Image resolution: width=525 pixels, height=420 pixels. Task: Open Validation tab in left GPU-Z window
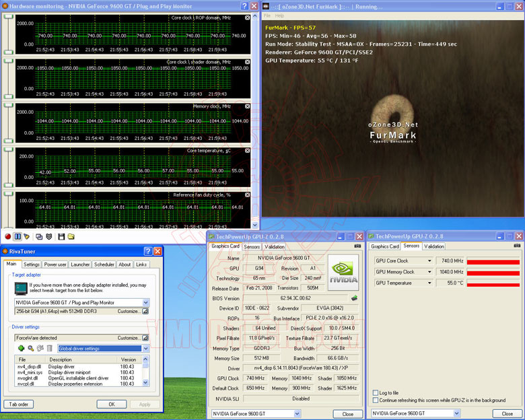[x=274, y=246]
